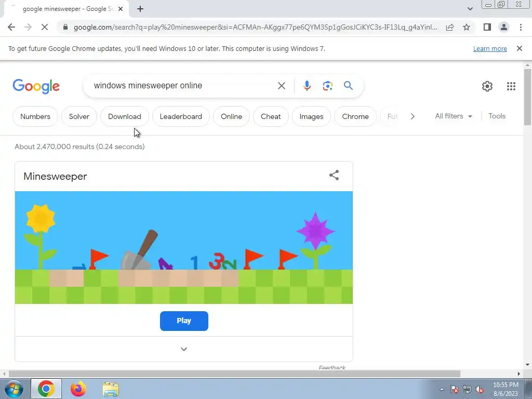Open a new browser tab
This screenshot has height=399, width=532.
pos(140,9)
